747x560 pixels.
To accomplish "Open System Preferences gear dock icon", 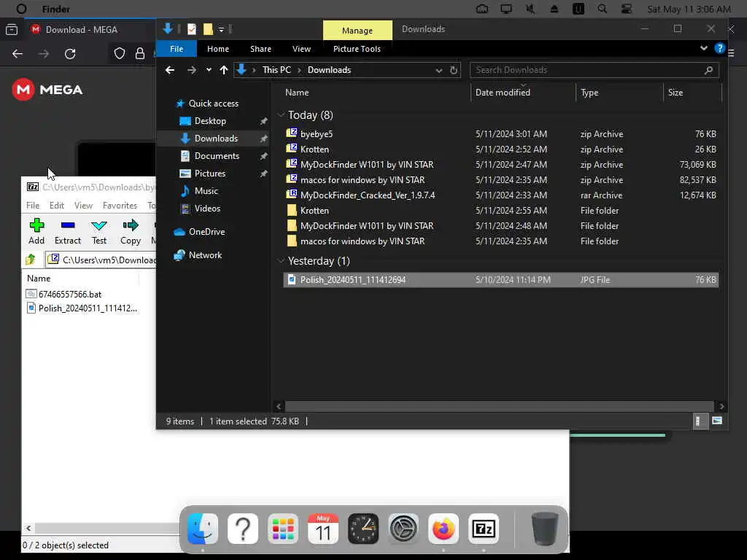I will click(x=403, y=529).
